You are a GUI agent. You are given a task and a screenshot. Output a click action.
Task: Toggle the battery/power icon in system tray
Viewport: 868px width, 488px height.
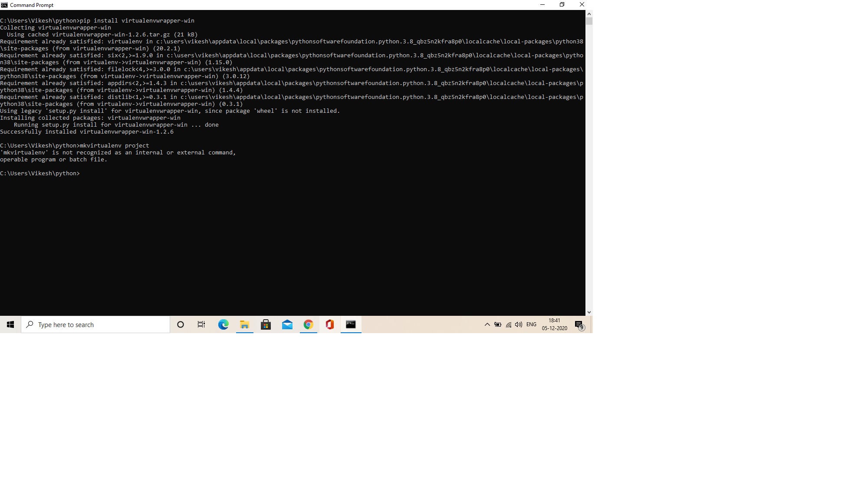pos(498,324)
